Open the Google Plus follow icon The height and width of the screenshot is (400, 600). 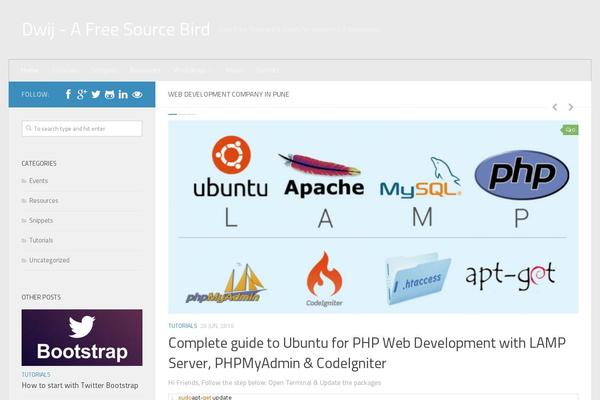pyautogui.click(x=82, y=94)
